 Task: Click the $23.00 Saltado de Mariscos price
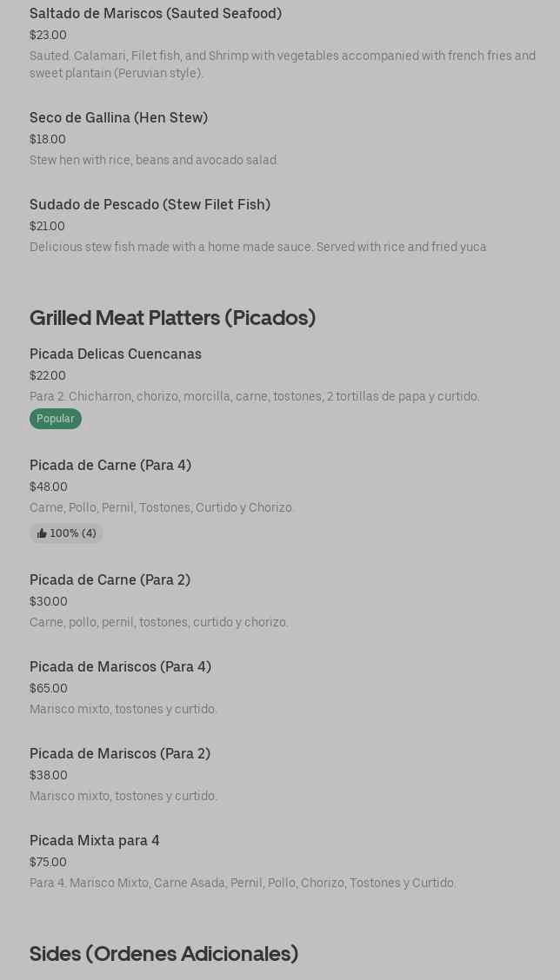[x=48, y=36]
